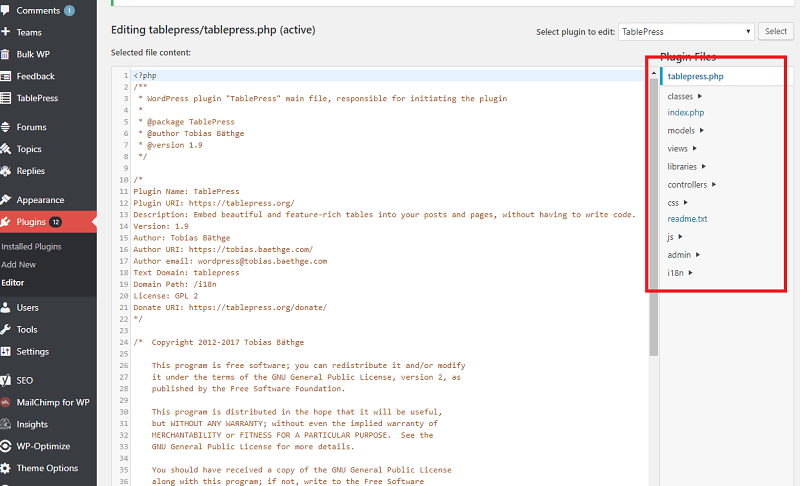Click the Users person icon
The height and width of the screenshot is (486, 800).
pyautogui.click(x=5, y=308)
